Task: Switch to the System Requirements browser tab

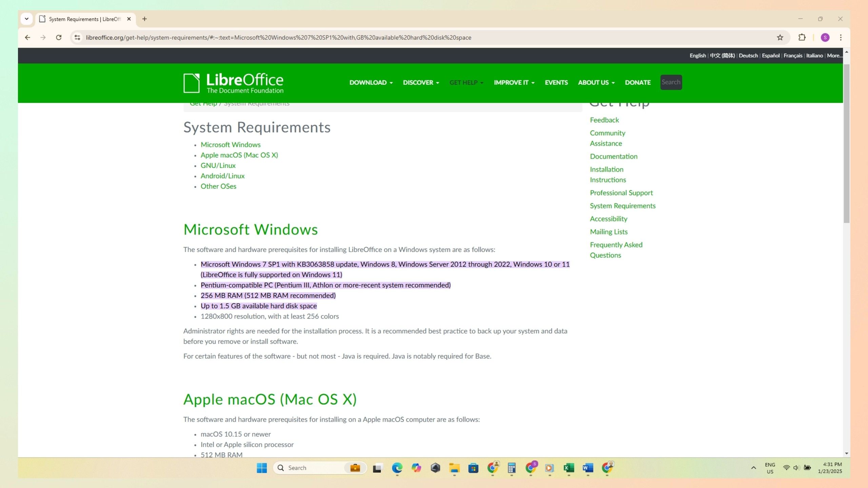Action: (x=81, y=19)
